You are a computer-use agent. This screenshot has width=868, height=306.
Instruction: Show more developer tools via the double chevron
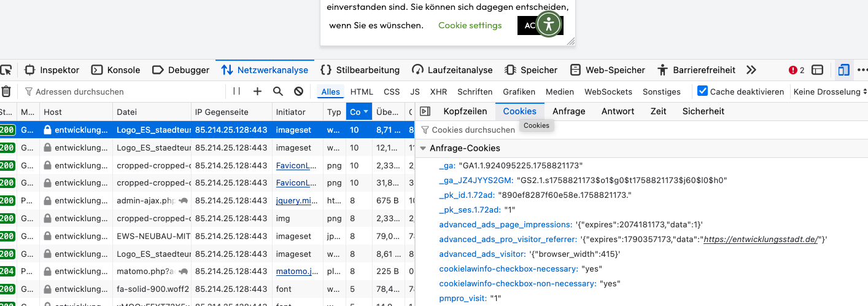(751, 70)
